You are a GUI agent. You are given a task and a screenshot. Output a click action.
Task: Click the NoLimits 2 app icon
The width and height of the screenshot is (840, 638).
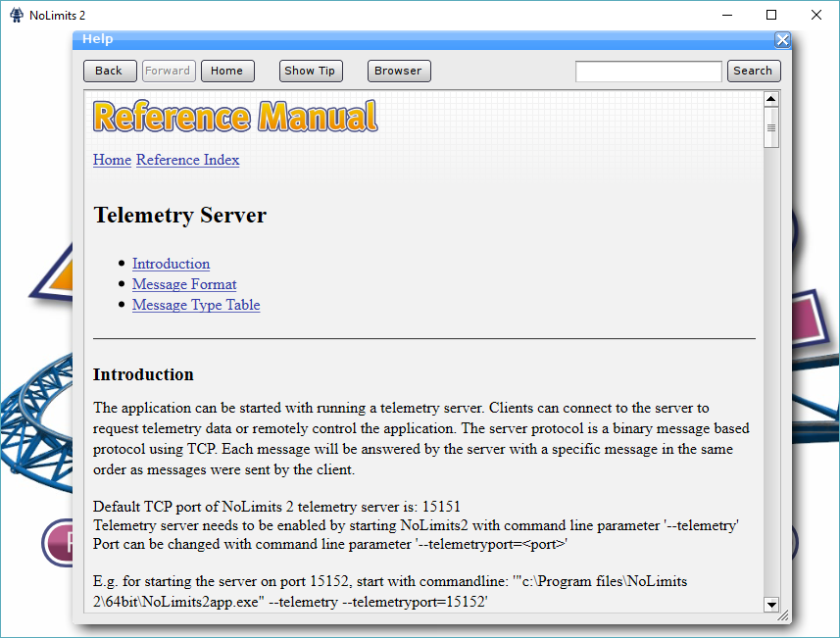(17, 15)
